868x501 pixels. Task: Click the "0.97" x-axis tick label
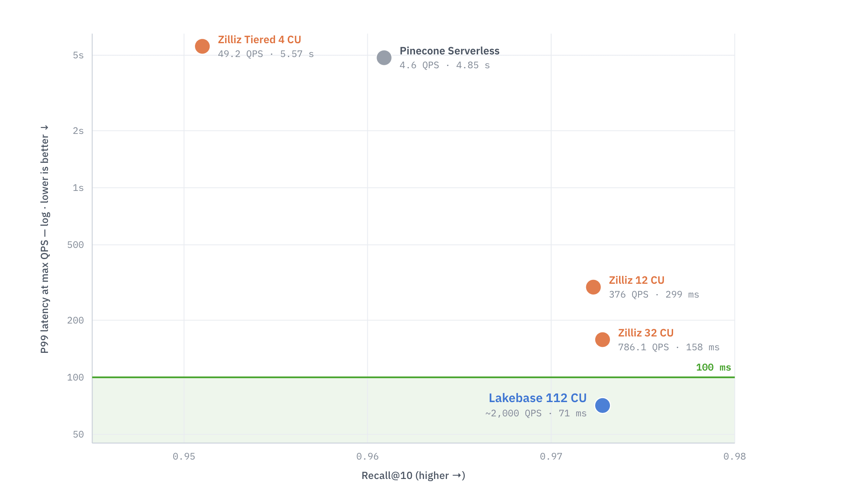pos(551,457)
